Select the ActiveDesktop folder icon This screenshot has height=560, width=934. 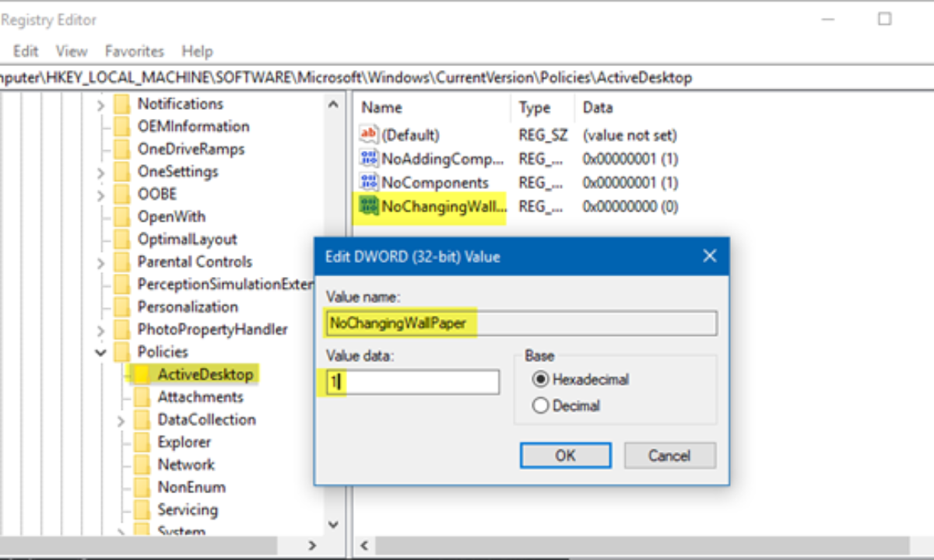(141, 374)
